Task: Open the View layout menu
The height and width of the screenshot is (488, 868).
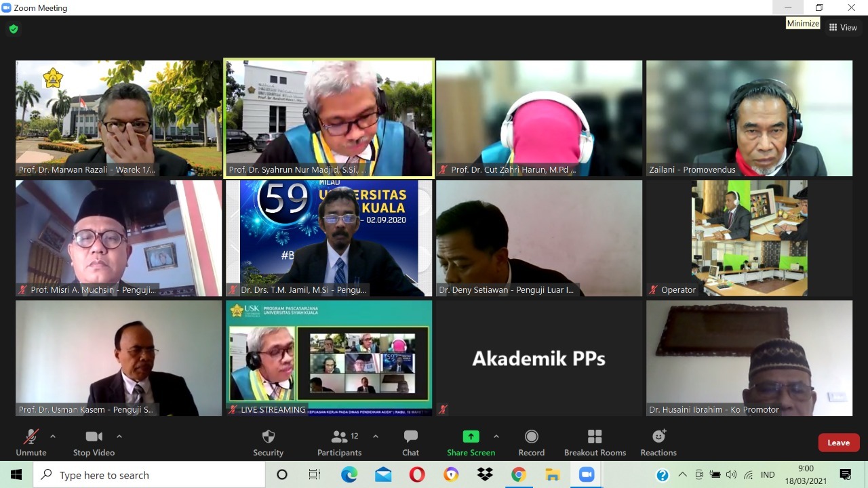Action: point(843,28)
